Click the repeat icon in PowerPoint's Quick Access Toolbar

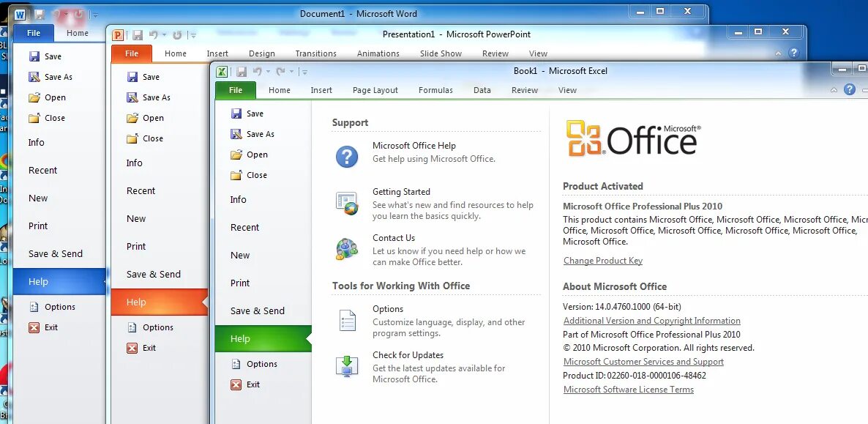point(177,35)
